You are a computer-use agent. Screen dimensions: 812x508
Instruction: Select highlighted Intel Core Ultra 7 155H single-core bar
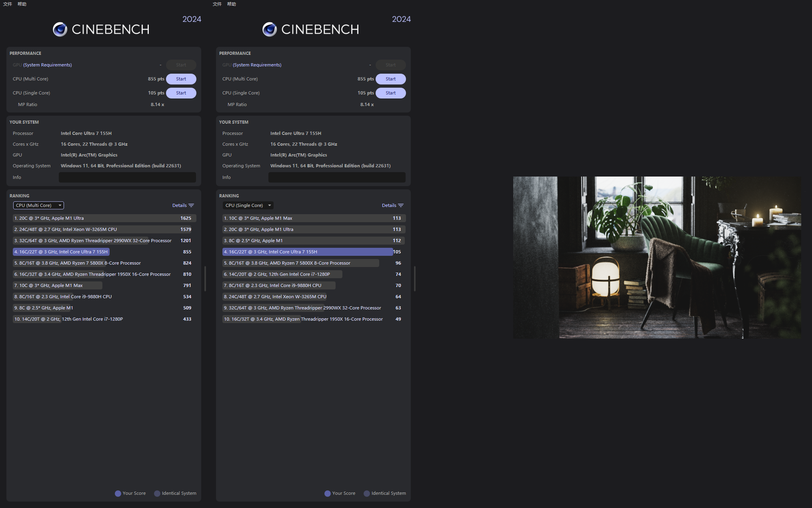click(307, 252)
